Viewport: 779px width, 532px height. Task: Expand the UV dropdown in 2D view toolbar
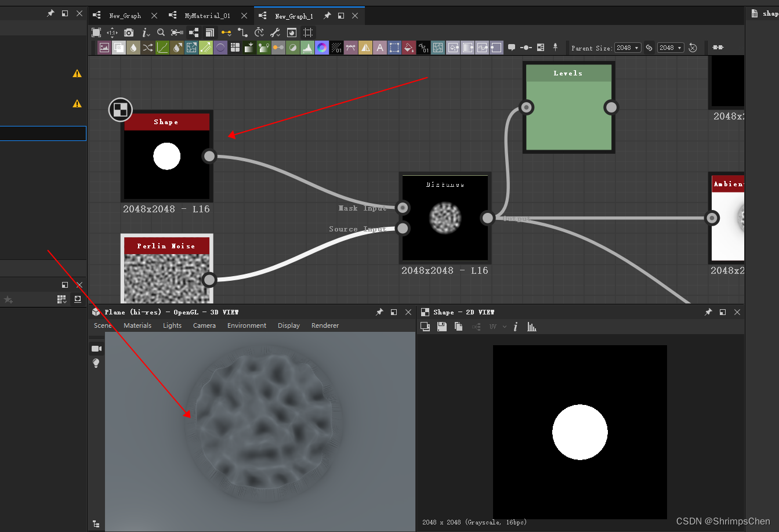[x=503, y=326]
